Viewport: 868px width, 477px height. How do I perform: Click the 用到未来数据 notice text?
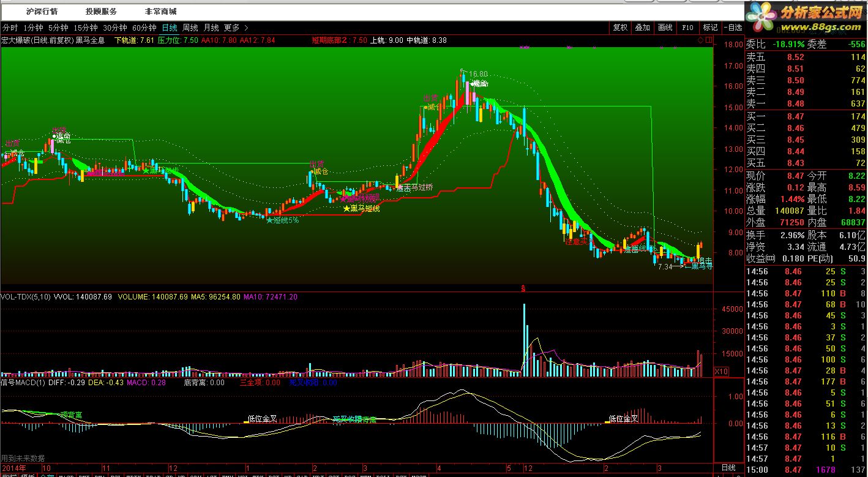pyautogui.click(x=23, y=458)
